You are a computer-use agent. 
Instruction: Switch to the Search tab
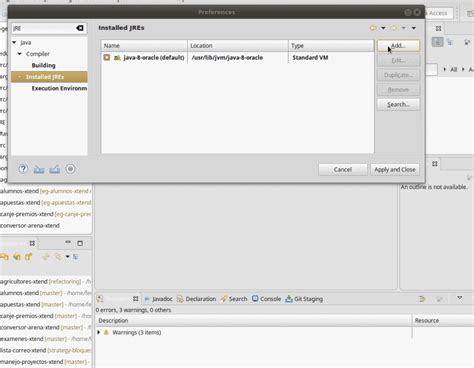tap(234, 299)
